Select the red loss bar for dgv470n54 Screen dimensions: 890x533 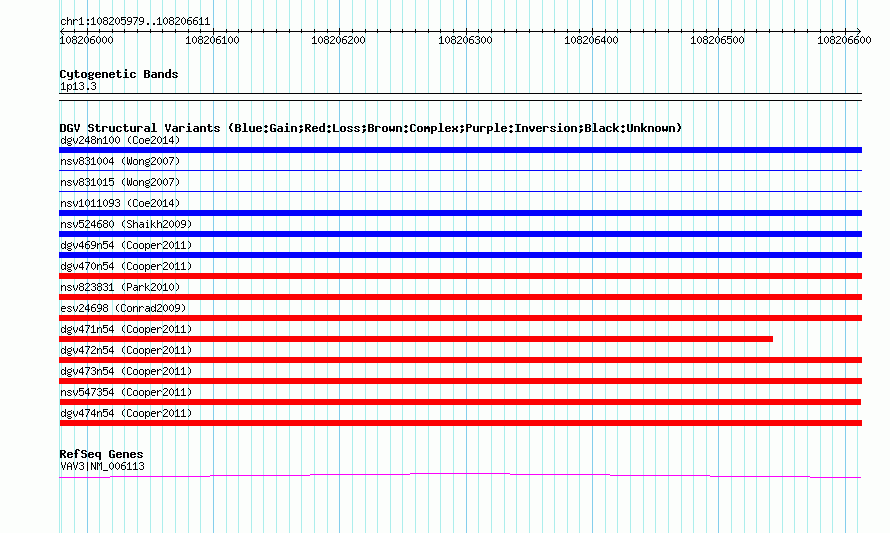460,276
